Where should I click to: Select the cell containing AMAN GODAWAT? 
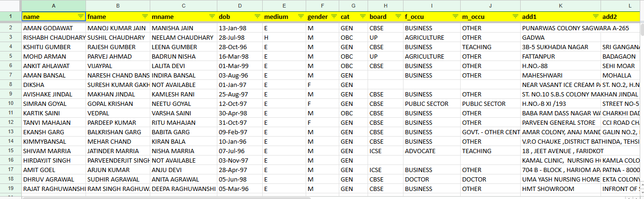[x=53, y=28]
